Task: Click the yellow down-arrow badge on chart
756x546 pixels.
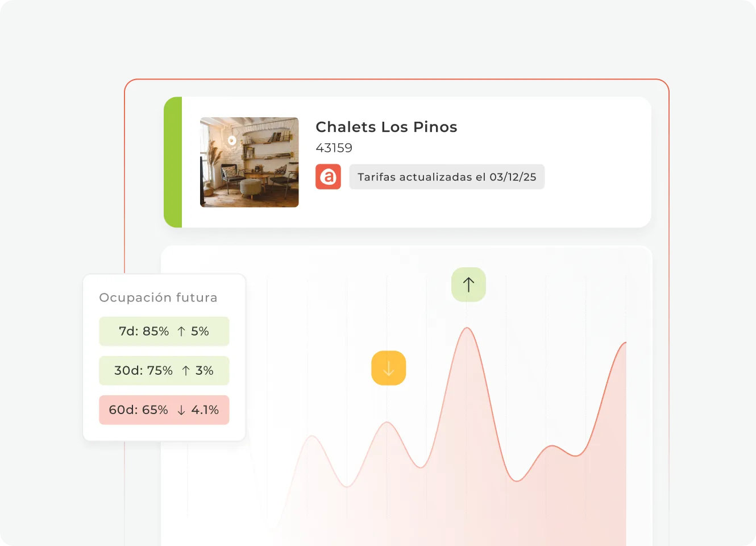Action: pos(388,368)
